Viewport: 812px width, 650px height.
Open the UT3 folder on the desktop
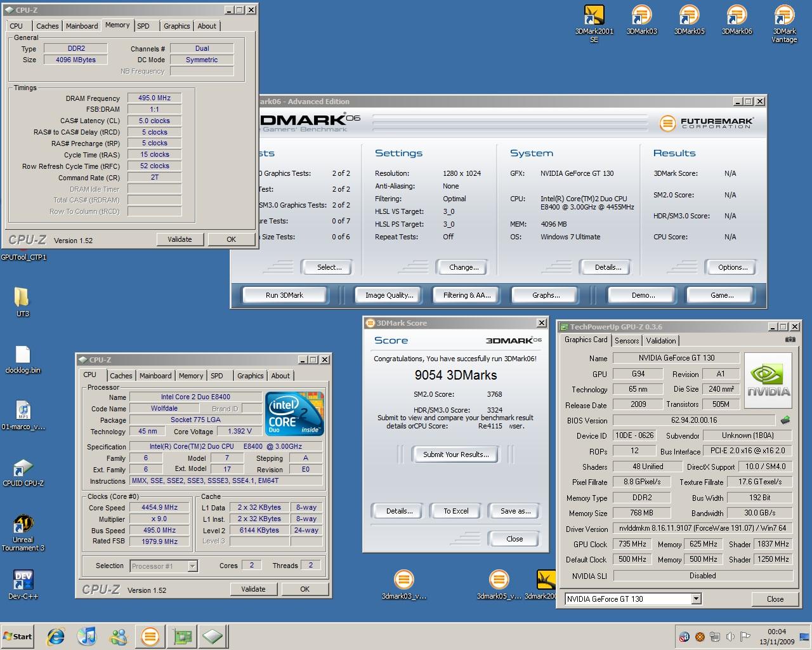[22, 302]
